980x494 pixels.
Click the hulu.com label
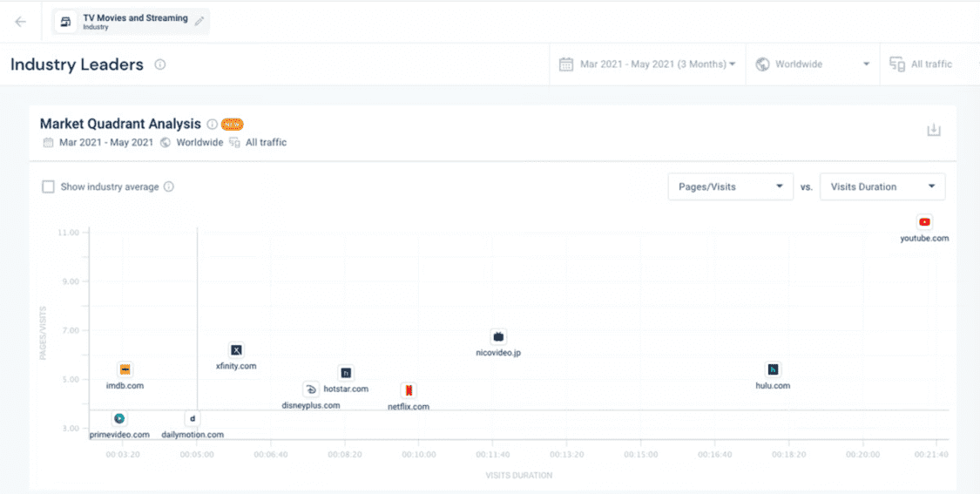pyautogui.click(x=774, y=386)
